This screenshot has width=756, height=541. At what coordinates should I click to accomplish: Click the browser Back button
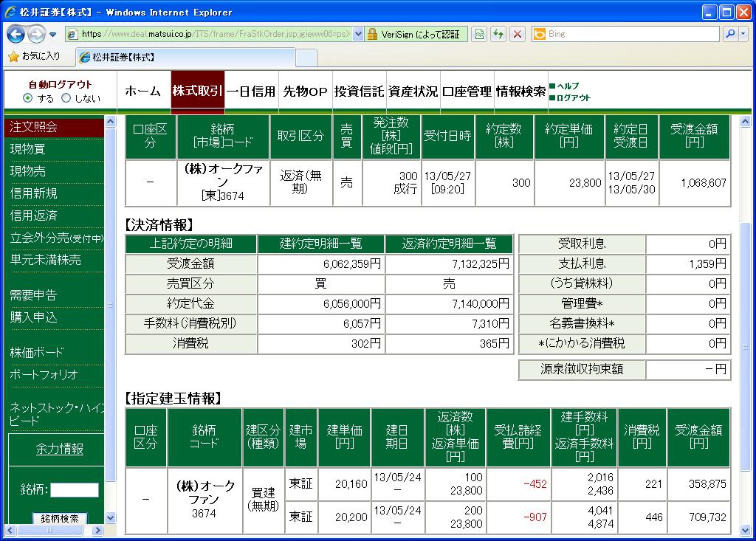point(16,34)
